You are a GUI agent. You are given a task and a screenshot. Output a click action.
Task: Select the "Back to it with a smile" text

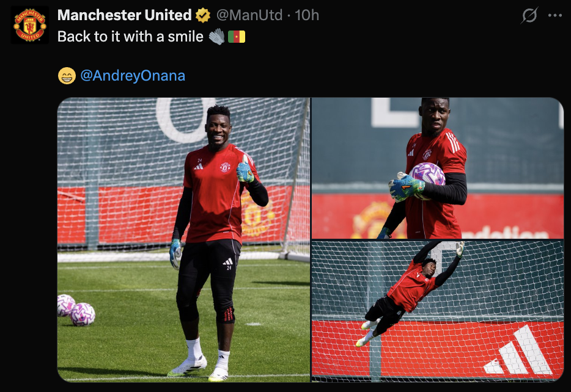click(x=130, y=37)
